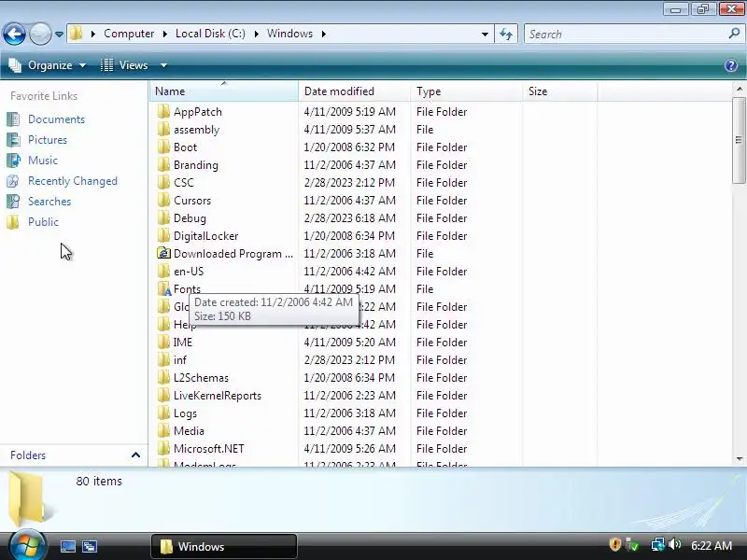
Task: Select the DigitalLocker folder icon
Action: tap(163, 236)
